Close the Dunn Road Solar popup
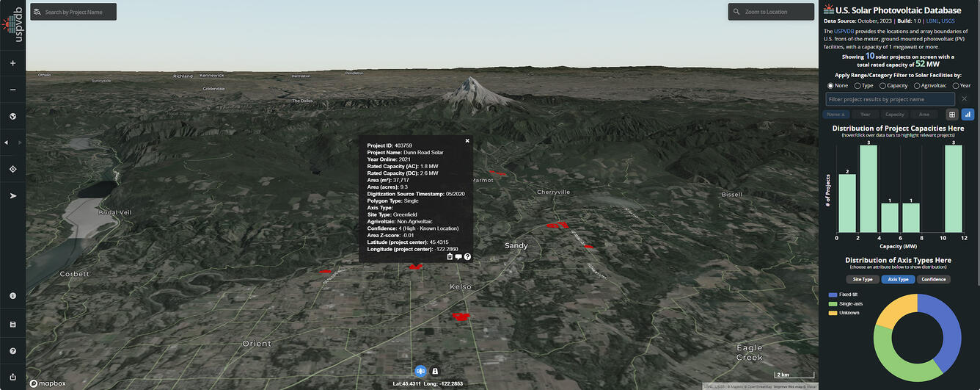The width and height of the screenshot is (980, 390). click(x=467, y=140)
